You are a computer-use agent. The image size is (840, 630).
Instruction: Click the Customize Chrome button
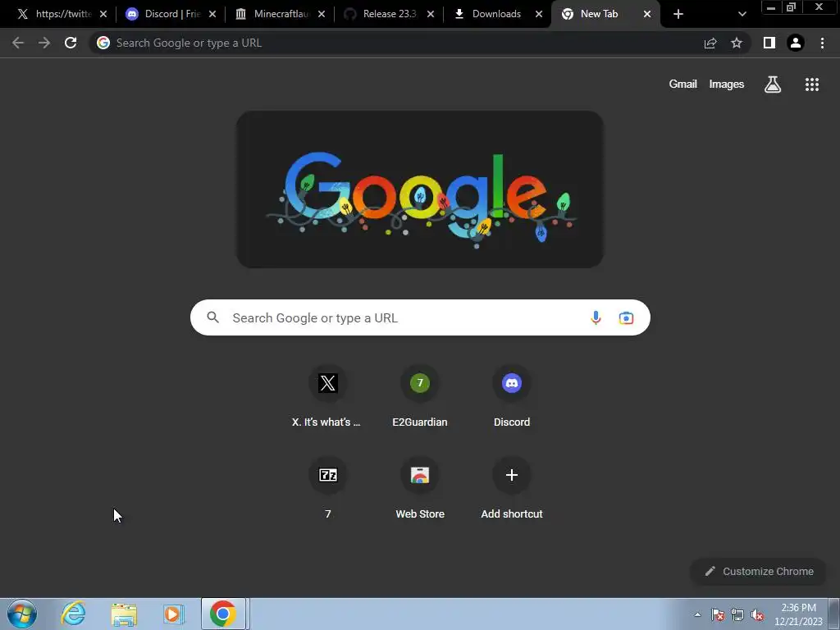pos(759,571)
